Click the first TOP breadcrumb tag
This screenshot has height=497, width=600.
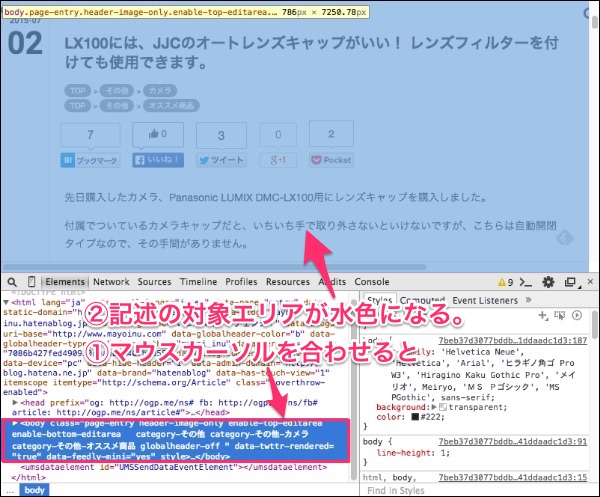point(78,91)
